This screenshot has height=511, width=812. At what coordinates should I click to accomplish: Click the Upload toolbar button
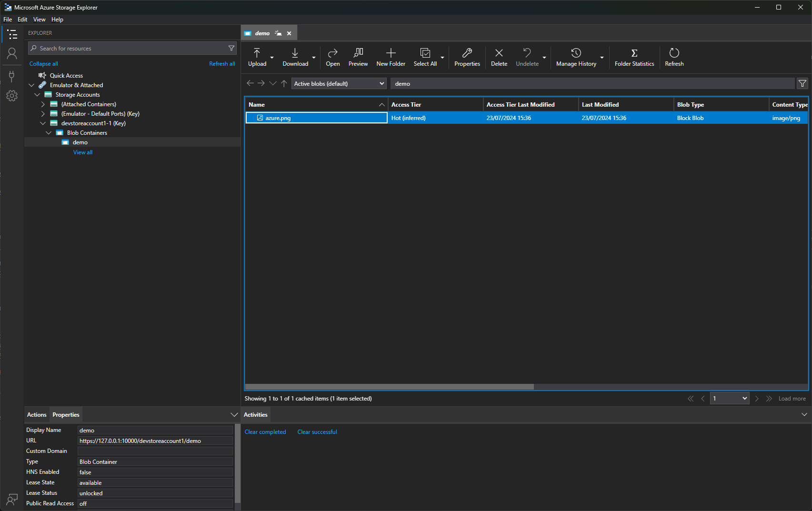tap(257, 58)
